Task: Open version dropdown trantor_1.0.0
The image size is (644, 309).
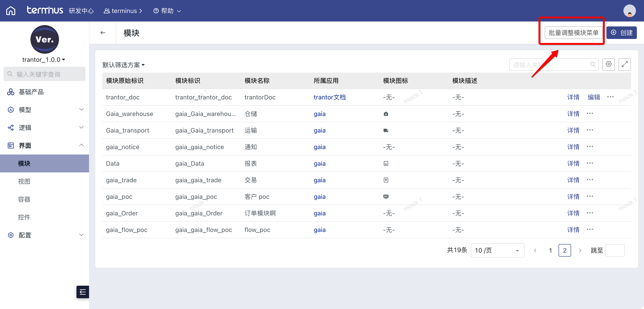Action: click(44, 60)
